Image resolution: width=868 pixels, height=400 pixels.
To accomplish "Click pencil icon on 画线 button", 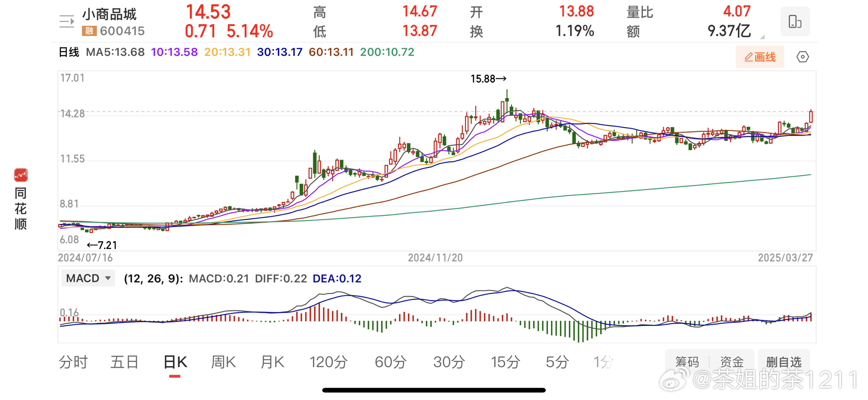I will (748, 57).
